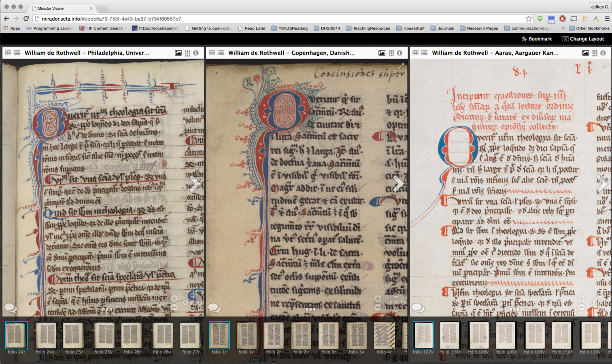Image resolution: width=612 pixels, height=364 pixels.
Task: Reload the page
Action: point(26,19)
